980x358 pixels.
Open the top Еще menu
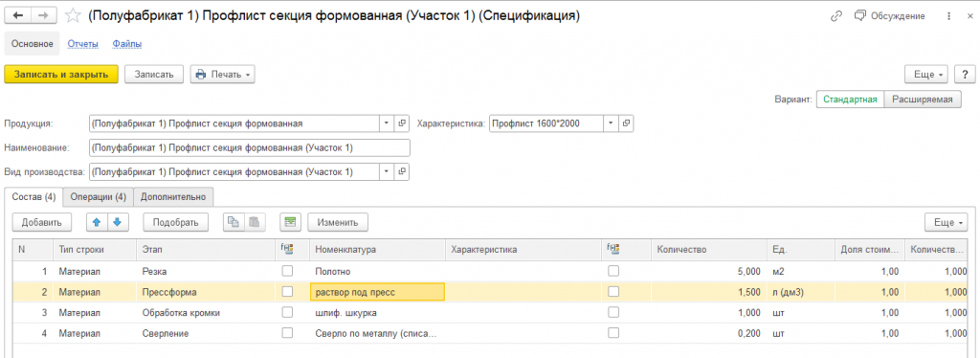tap(926, 74)
